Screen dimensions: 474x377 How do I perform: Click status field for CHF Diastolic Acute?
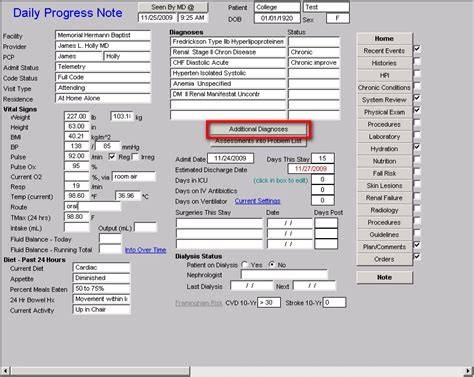click(314, 63)
